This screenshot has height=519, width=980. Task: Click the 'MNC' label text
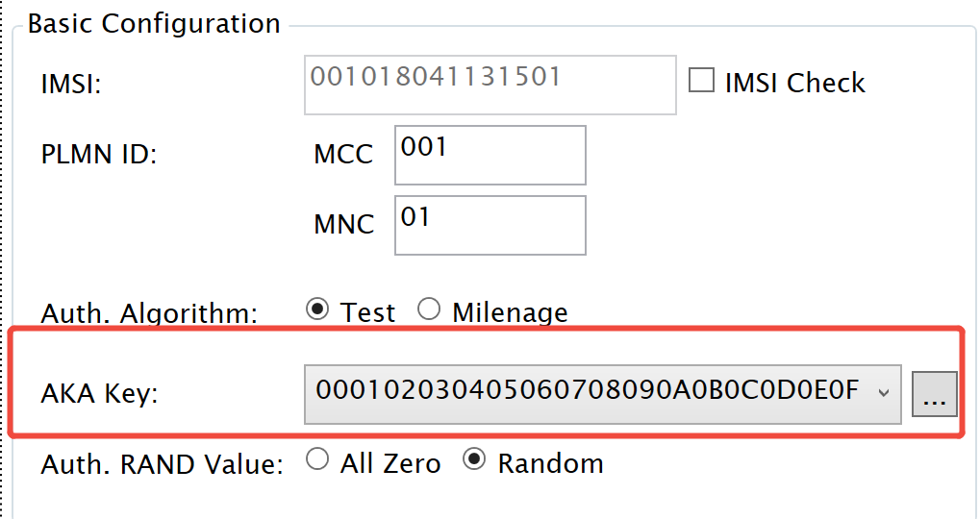pyautogui.click(x=344, y=225)
